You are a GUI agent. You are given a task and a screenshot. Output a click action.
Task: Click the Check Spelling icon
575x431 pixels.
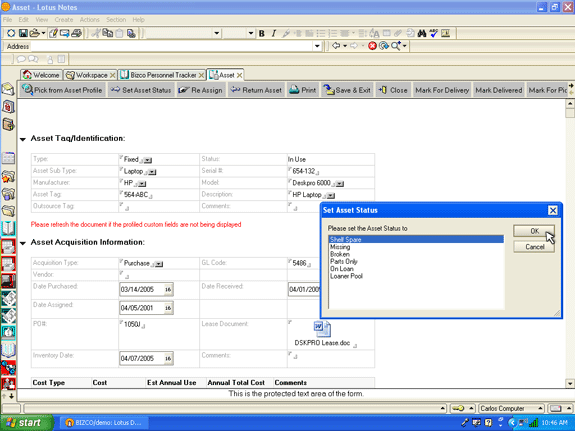[433, 33]
